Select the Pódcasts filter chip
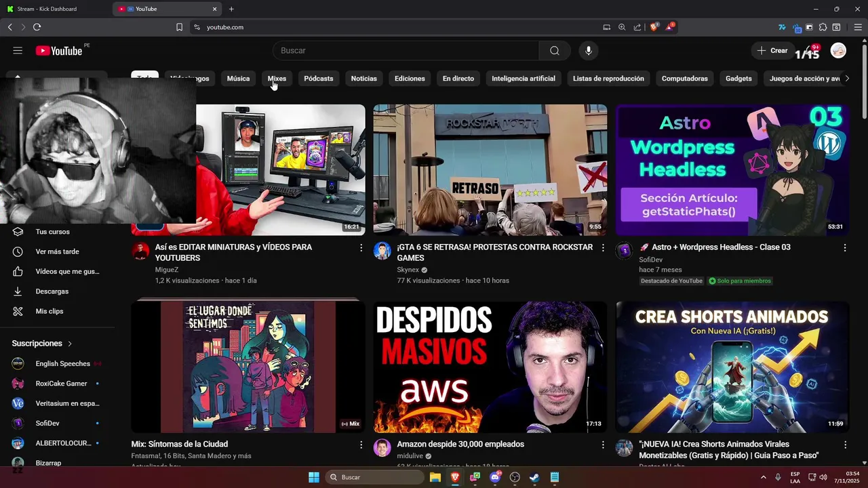 coord(319,79)
